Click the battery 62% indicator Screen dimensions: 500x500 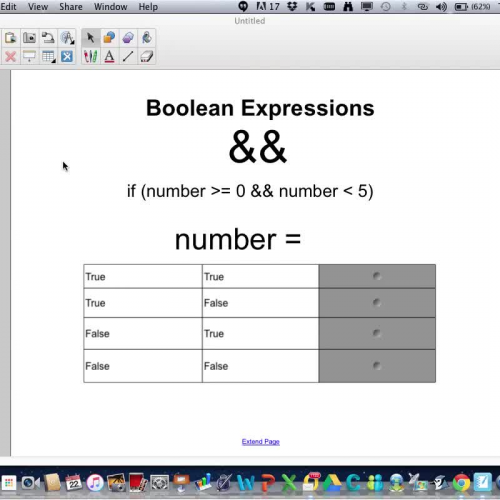coord(473,7)
